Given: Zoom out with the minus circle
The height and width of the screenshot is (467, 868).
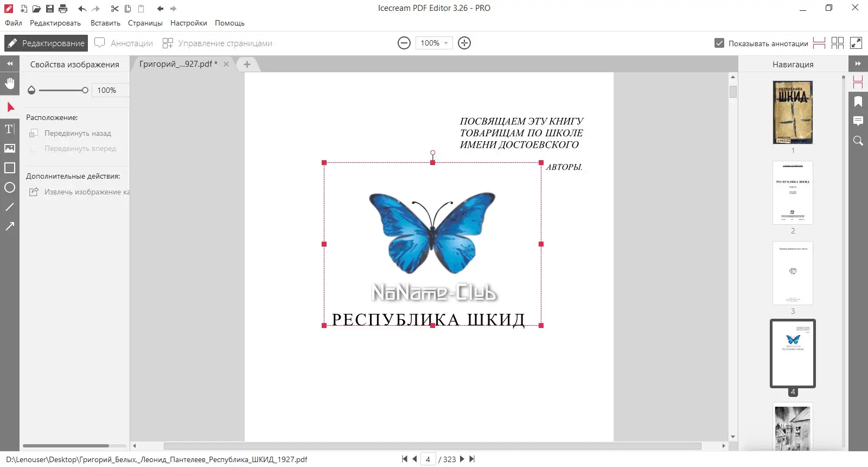Looking at the screenshot, I should [404, 43].
